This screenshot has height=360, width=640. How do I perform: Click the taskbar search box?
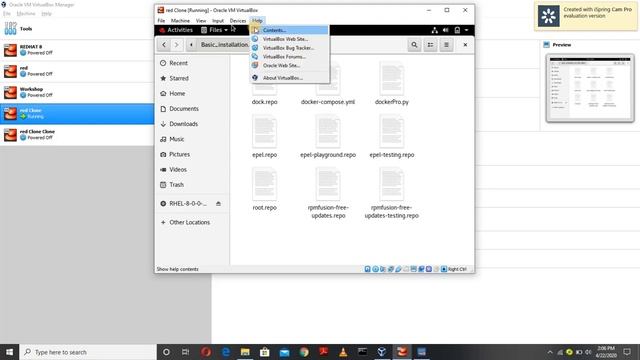coord(88,352)
